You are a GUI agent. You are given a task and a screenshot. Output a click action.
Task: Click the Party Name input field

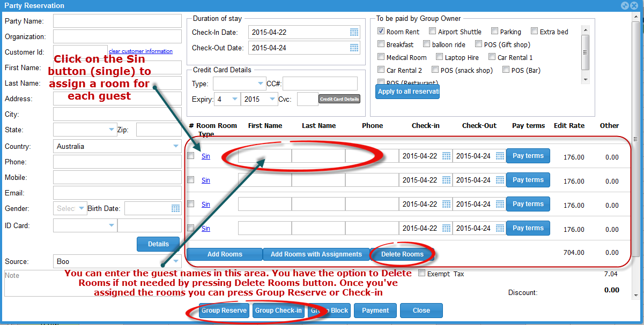(117, 21)
